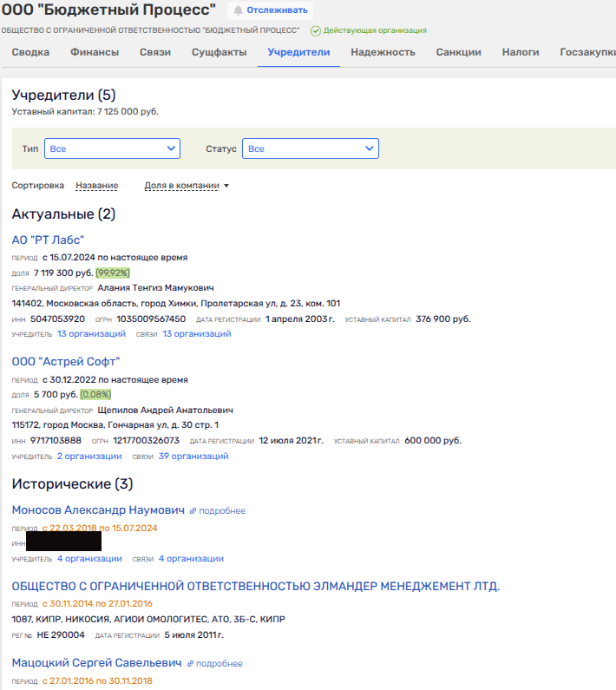Click the 99,92% share badge
This screenshot has width=616, height=690.
113,273
